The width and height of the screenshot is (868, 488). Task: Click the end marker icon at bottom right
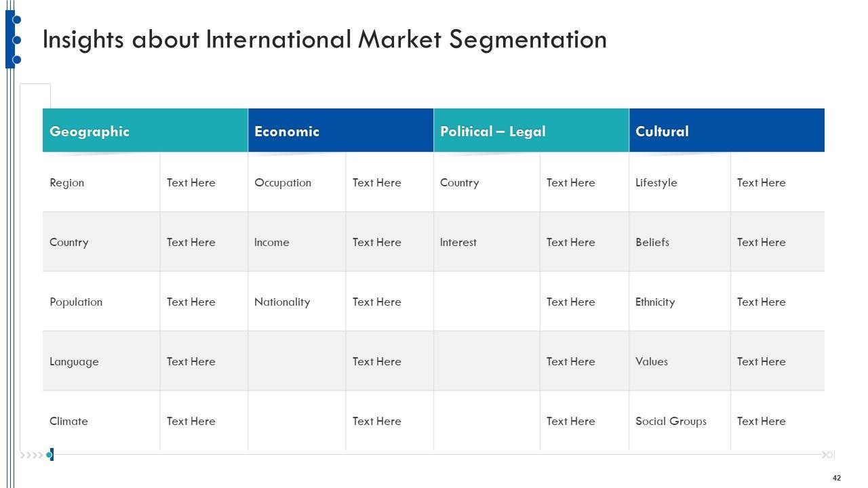828,455
